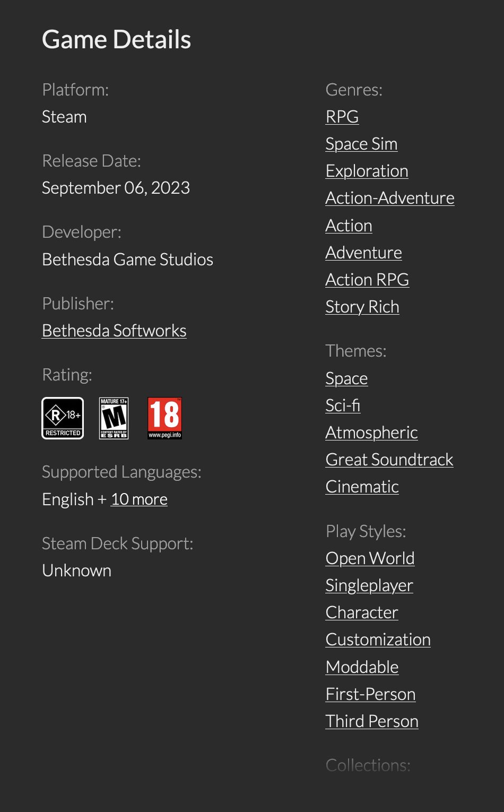Click the Third Person play style link
The width and height of the screenshot is (504, 812).
click(371, 721)
